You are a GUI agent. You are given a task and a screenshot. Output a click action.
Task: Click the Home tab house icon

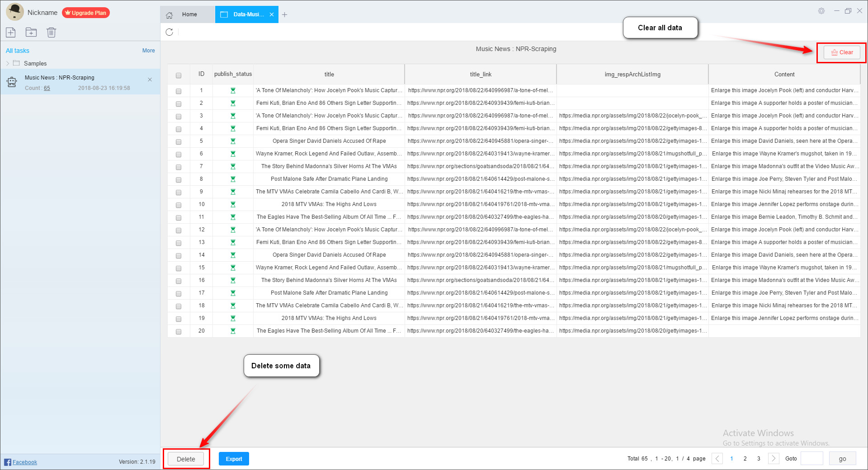pos(170,15)
